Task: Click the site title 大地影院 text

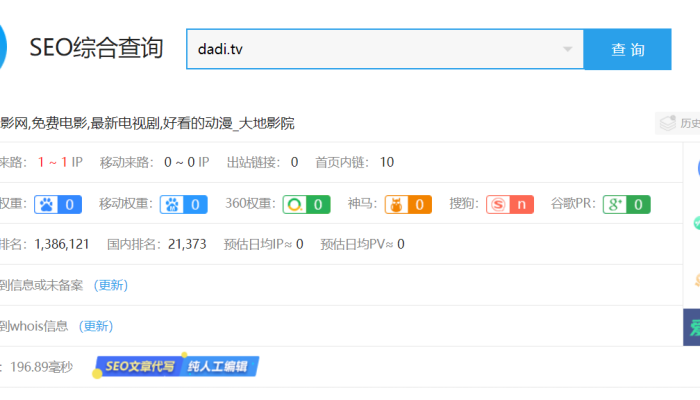Action: click(x=267, y=123)
